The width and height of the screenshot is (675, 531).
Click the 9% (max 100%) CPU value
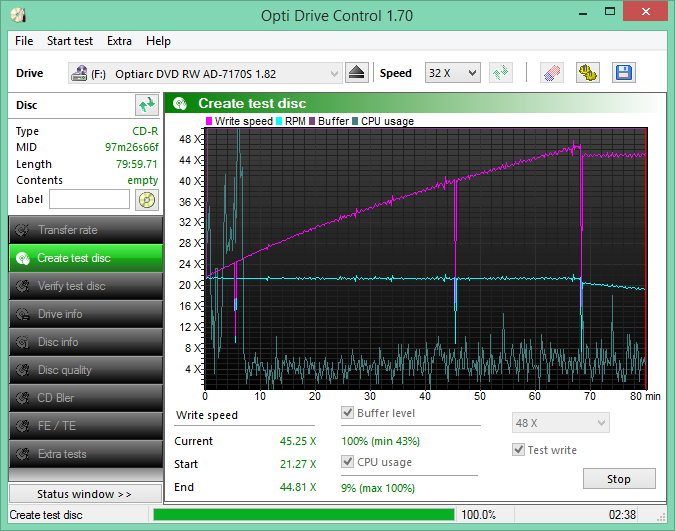[378, 488]
